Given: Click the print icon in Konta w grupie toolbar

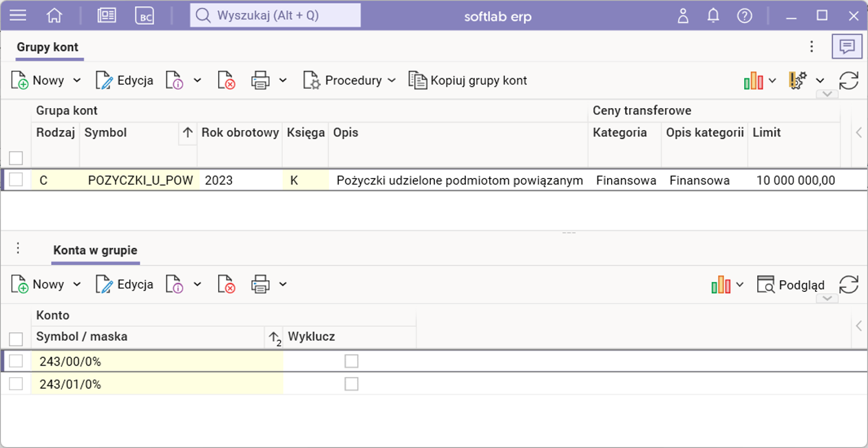Looking at the screenshot, I should point(259,284).
